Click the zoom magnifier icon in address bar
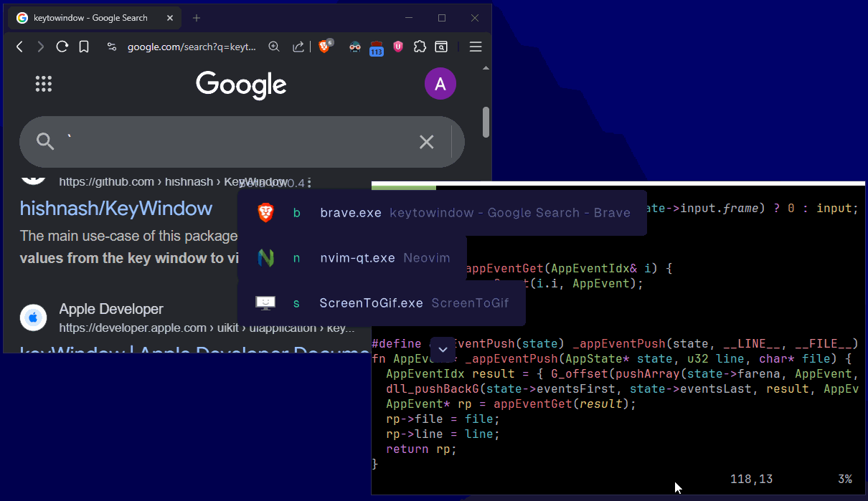Screen dimensions: 868x501 (274, 47)
